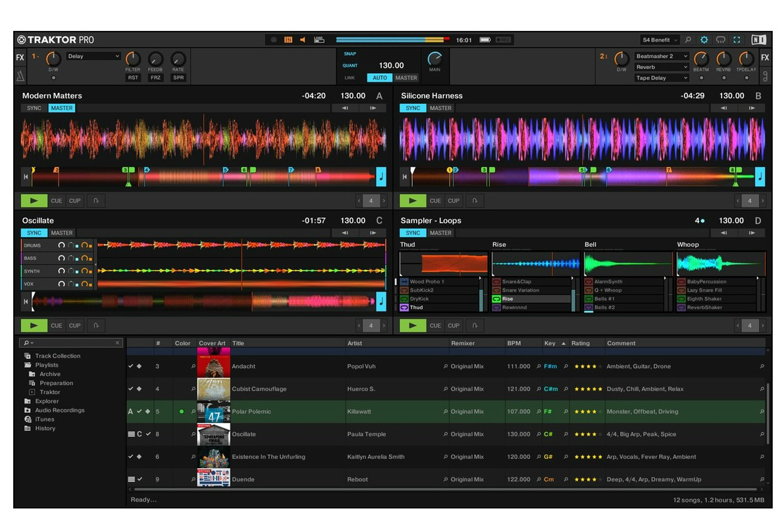Toggle SYNC on Modern Matters deck
This screenshot has height=532, width=782.
pyautogui.click(x=34, y=108)
